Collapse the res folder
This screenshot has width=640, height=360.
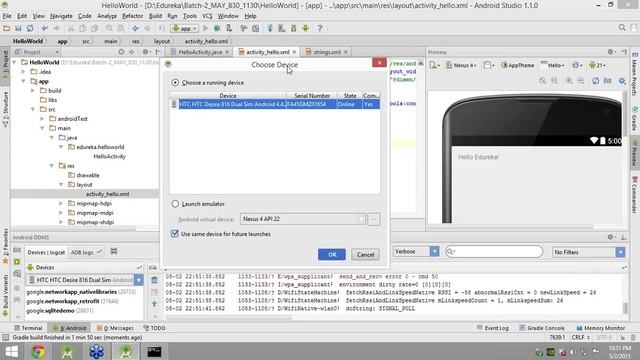coord(51,166)
